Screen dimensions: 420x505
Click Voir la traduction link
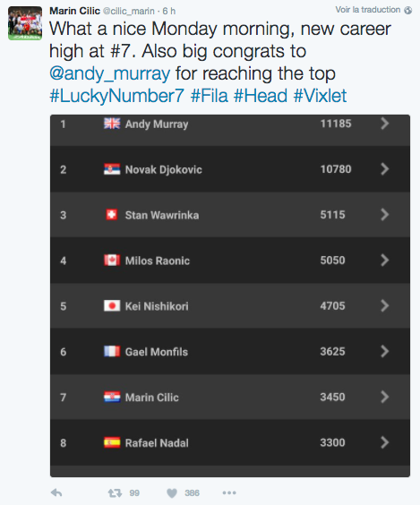pos(368,10)
